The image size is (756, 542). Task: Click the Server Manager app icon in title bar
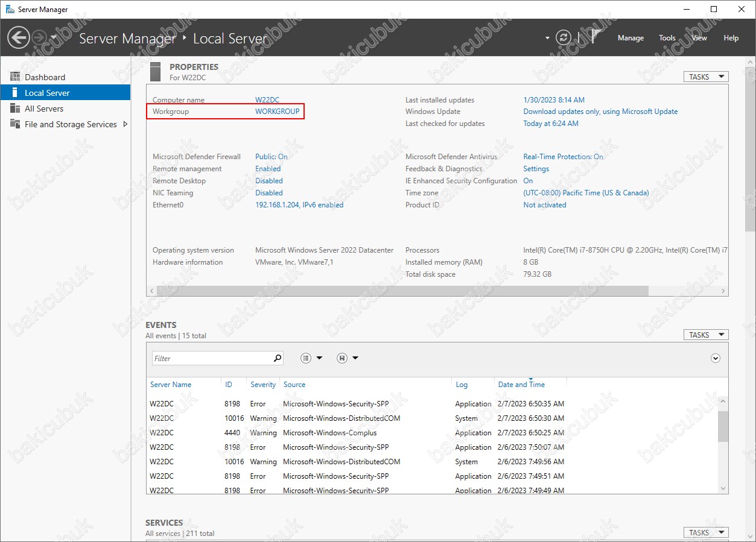pyautogui.click(x=10, y=9)
